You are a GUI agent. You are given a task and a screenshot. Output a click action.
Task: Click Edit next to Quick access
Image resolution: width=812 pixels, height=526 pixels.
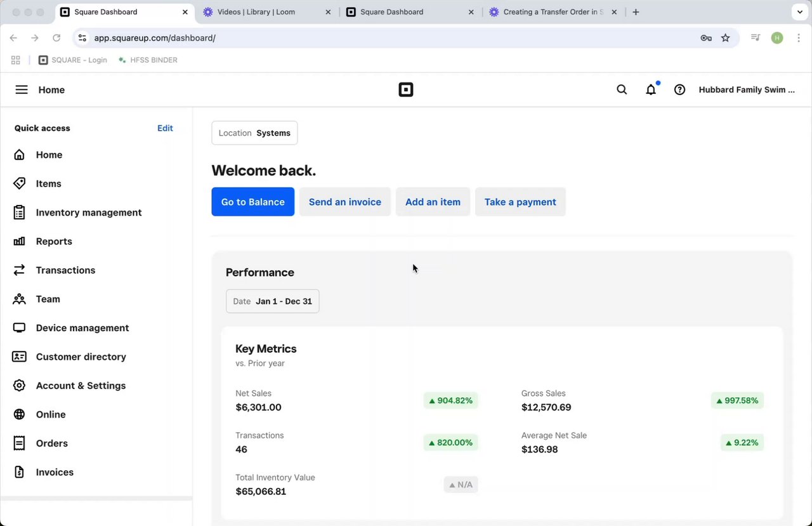pyautogui.click(x=165, y=128)
